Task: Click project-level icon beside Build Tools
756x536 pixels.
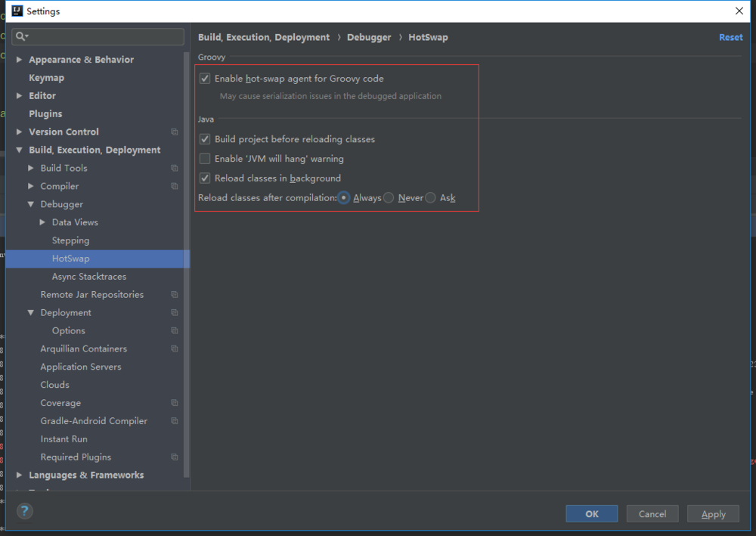Action: pos(175,168)
